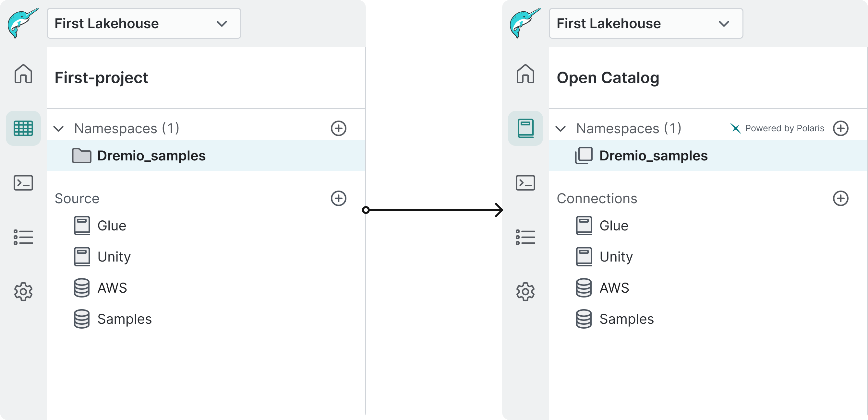The width and height of the screenshot is (868, 420).
Task: Open Unity label under Source
Action: tap(114, 257)
